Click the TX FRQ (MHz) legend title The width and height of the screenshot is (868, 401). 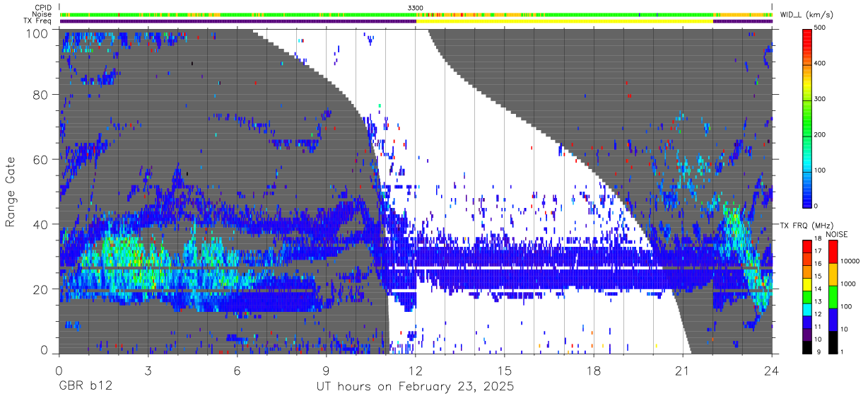807,226
